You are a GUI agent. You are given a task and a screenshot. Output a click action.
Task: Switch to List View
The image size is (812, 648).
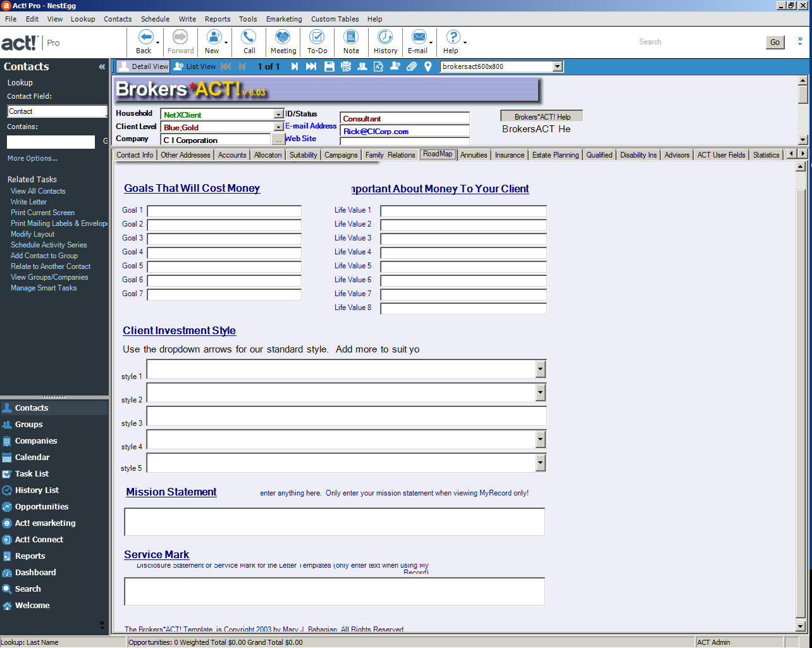coord(195,66)
